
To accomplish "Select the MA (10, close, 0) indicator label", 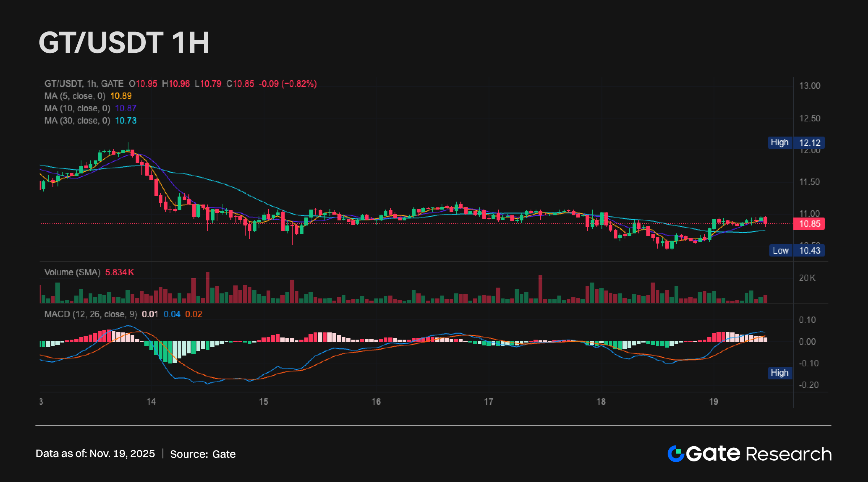I will [77, 108].
